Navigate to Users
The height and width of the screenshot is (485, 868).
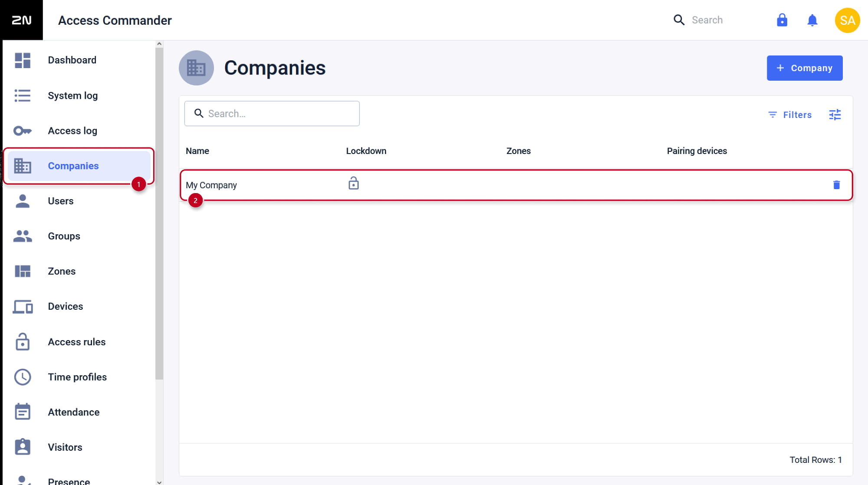click(79, 201)
